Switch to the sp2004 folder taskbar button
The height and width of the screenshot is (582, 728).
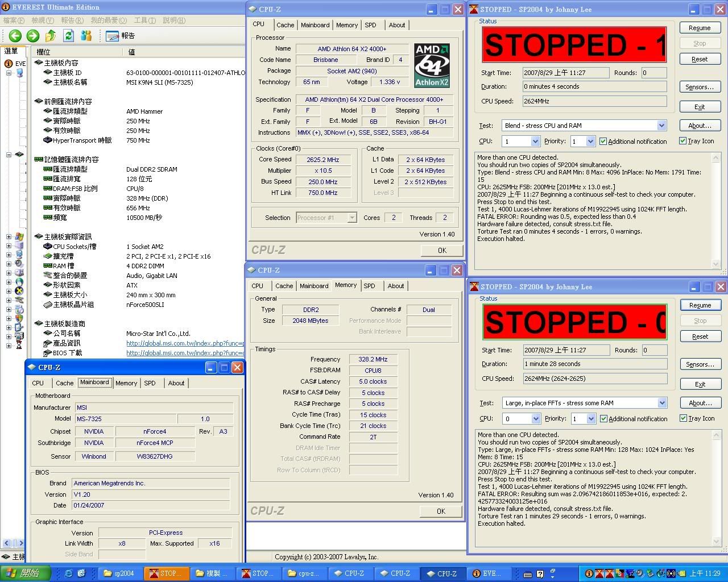[x=120, y=573]
